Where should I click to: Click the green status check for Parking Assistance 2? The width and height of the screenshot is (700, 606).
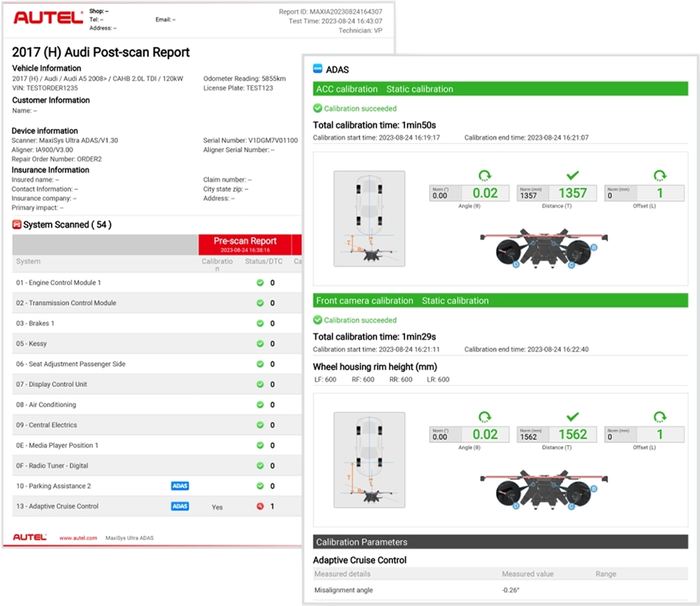pyautogui.click(x=260, y=486)
